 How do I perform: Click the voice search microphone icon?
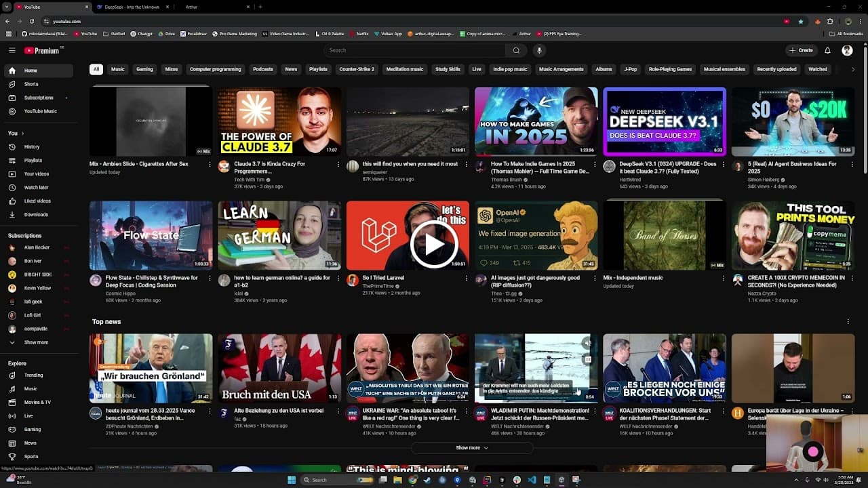[x=539, y=50]
